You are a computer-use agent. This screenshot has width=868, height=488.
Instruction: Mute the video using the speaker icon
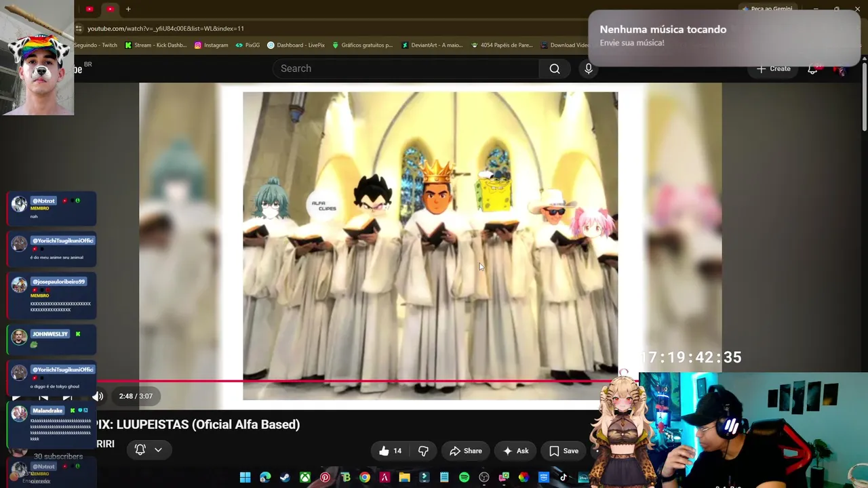(x=98, y=396)
